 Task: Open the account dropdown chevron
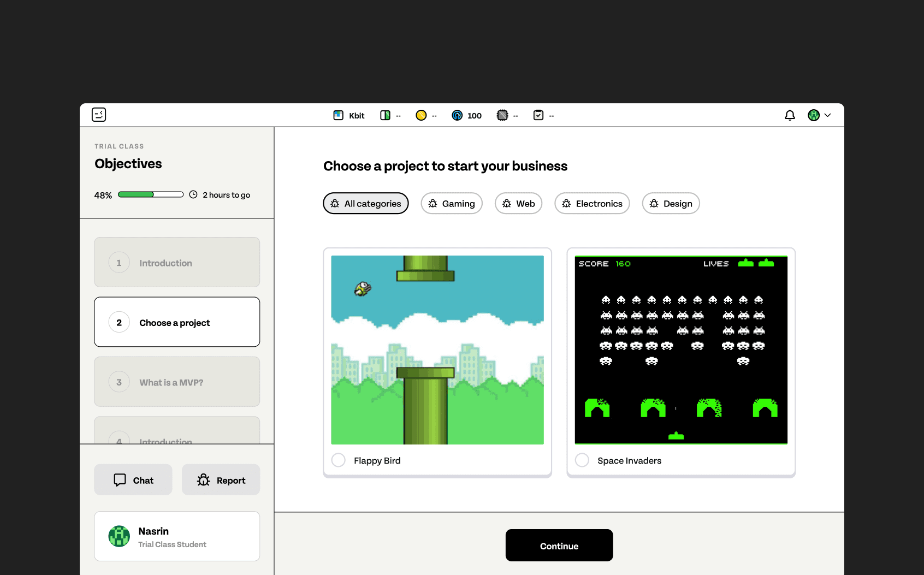[827, 115]
